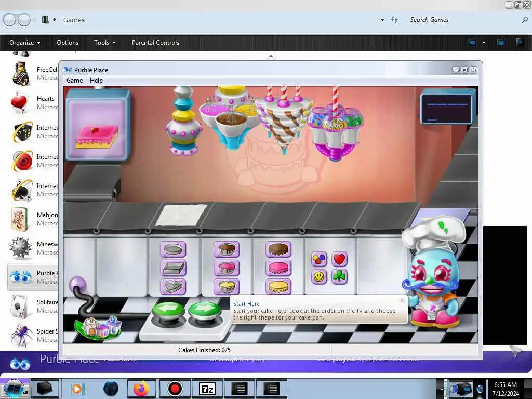Open 7-Zip from the taskbar

(207, 389)
